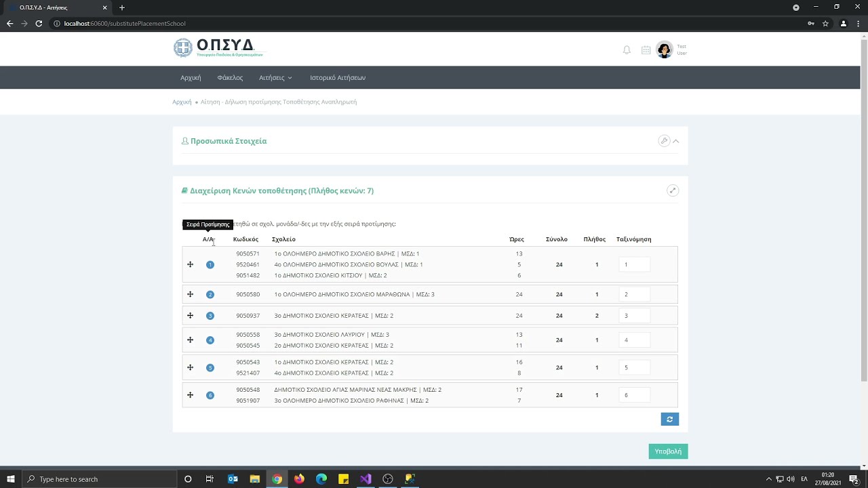Click the blue refresh button below the list
Image resolution: width=868 pixels, height=488 pixels.
tap(670, 420)
